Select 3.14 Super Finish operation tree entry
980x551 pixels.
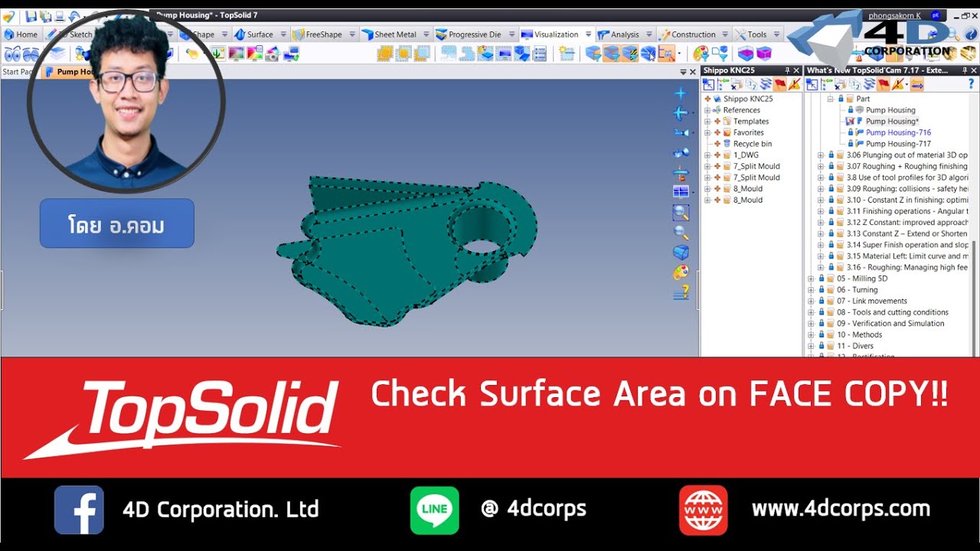pos(907,245)
